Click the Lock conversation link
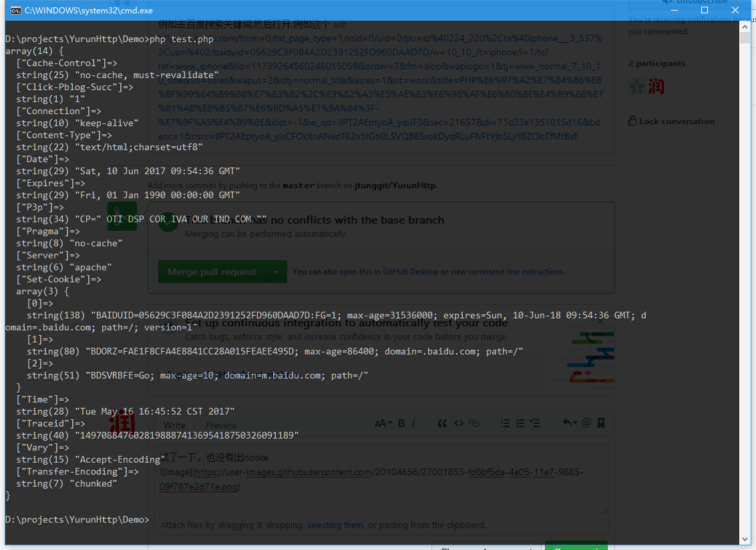Viewport: 756px width, 550px height. click(x=677, y=121)
